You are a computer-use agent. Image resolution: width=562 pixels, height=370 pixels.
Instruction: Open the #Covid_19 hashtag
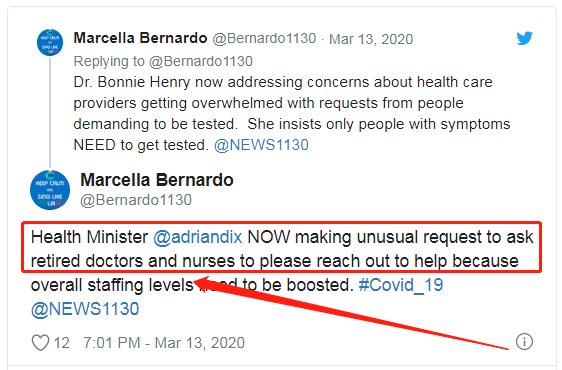click(401, 285)
